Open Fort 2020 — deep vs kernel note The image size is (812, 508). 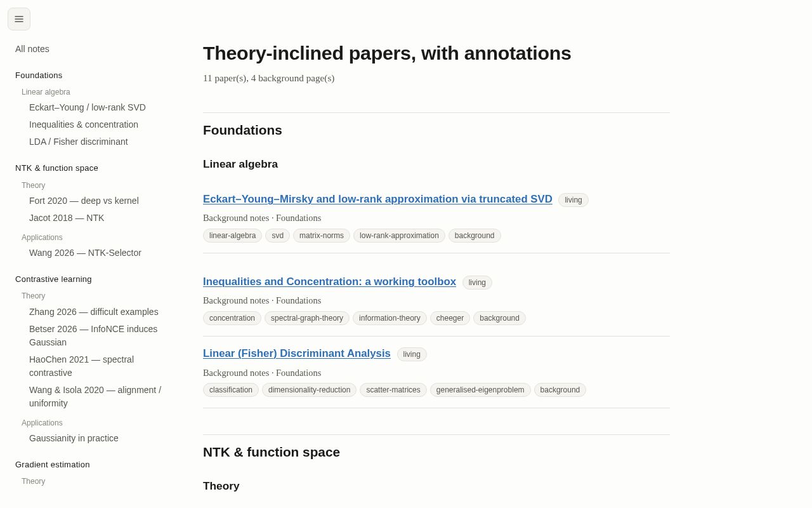tap(84, 201)
